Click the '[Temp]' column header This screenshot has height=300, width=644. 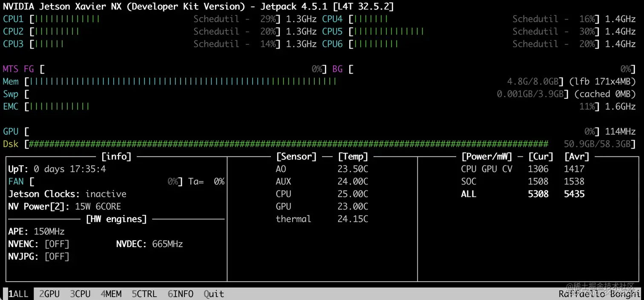[353, 156]
